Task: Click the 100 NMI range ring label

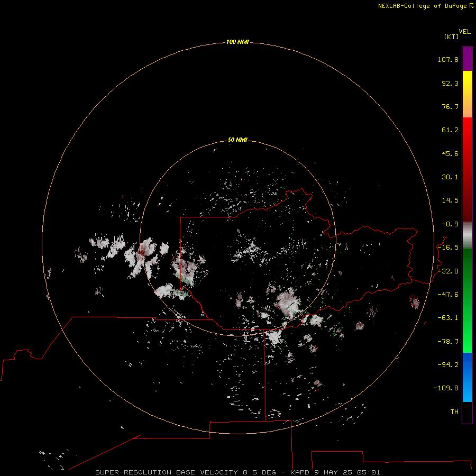Action: click(x=237, y=42)
